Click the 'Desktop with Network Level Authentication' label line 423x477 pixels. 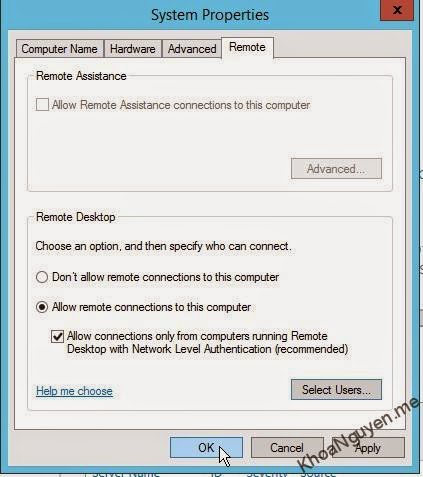[207, 349]
